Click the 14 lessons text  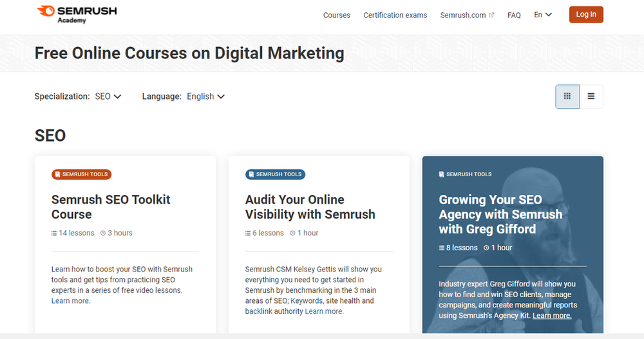pos(77,233)
